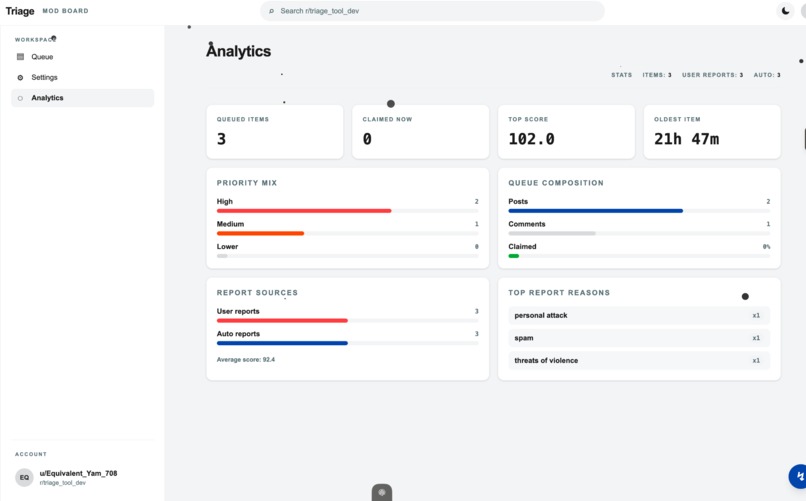Click the Comments grey composition bar
Viewport: 806px width, 501px height.
pos(552,233)
